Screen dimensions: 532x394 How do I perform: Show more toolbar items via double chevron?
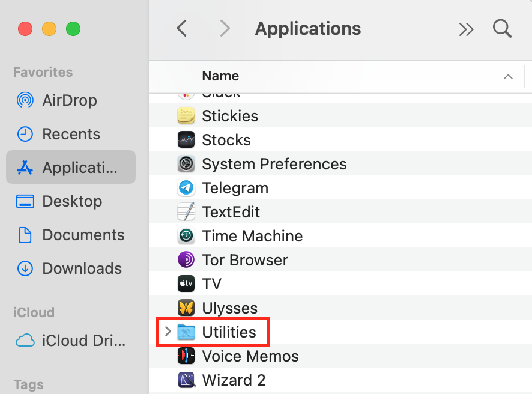pos(466,29)
